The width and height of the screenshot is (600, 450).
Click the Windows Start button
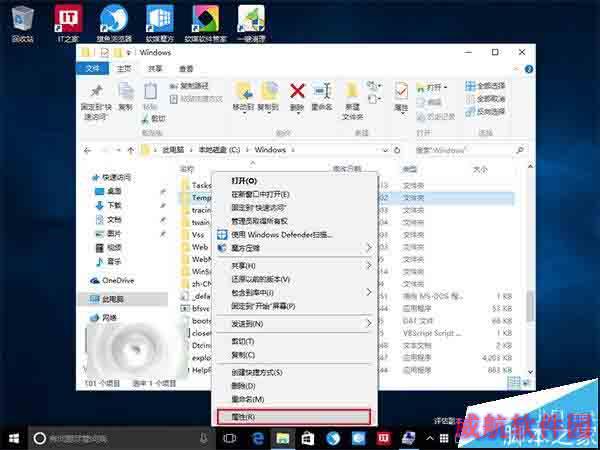click(x=14, y=438)
